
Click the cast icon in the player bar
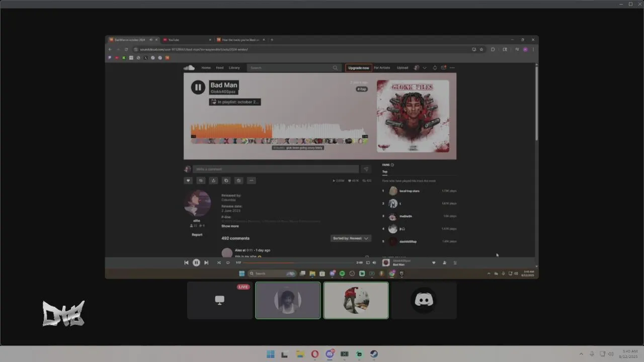(x=368, y=262)
